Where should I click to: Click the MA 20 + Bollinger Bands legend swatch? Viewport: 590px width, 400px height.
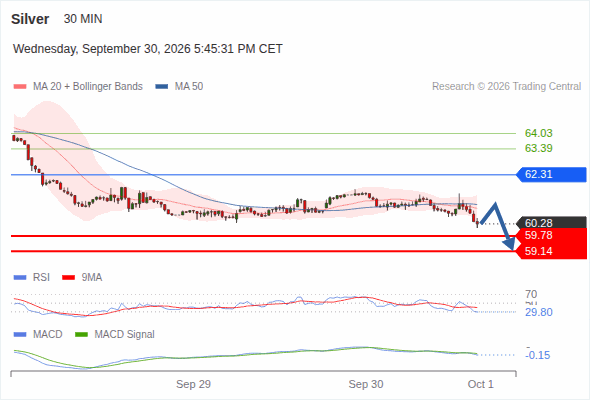(x=20, y=87)
